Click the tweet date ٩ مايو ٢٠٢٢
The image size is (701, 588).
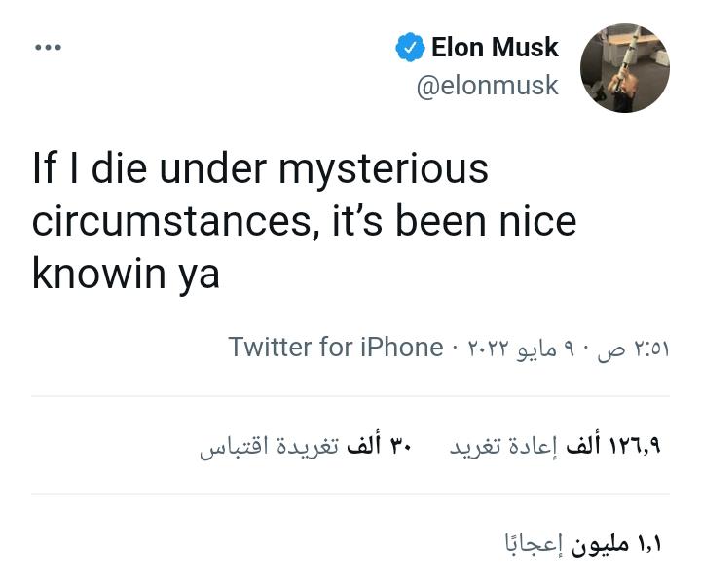pos(519,349)
